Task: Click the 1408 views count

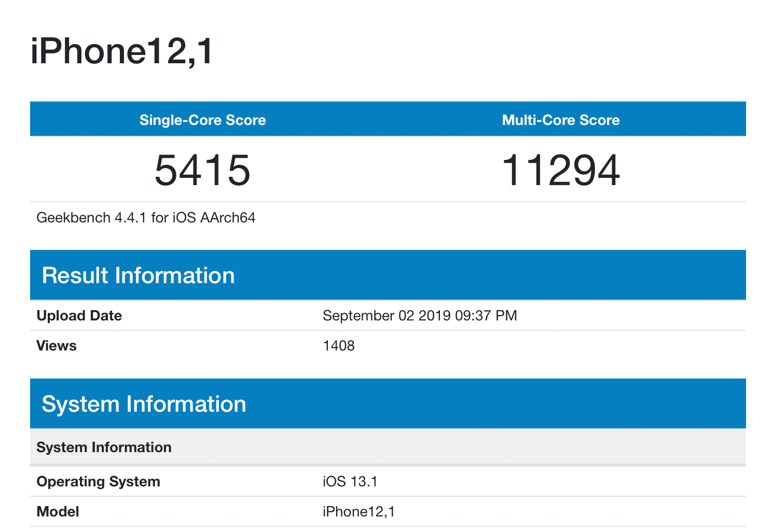Action: tap(338, 345)
